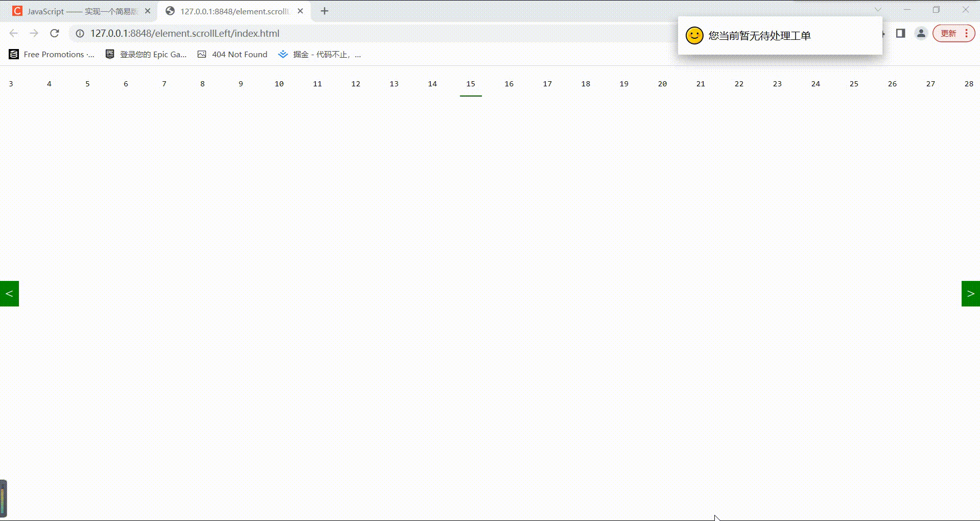Click the user profile avatar icon

(920, 33)
